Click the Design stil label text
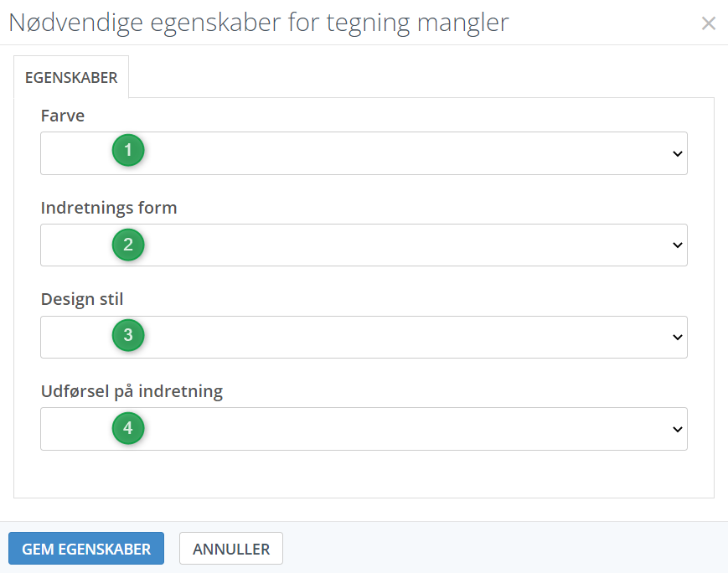 click(82, 299)
